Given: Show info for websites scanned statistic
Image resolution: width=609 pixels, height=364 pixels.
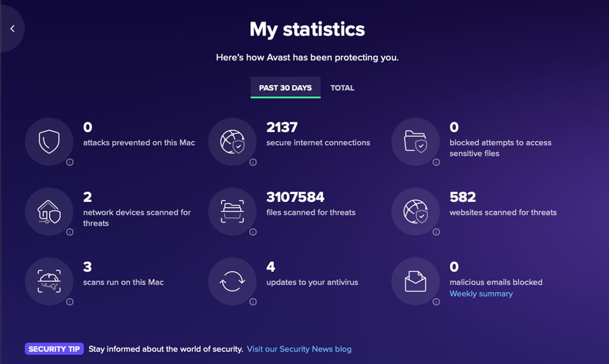Looking at the screenshot, I should pyautogui.click(x=435, y=232).
